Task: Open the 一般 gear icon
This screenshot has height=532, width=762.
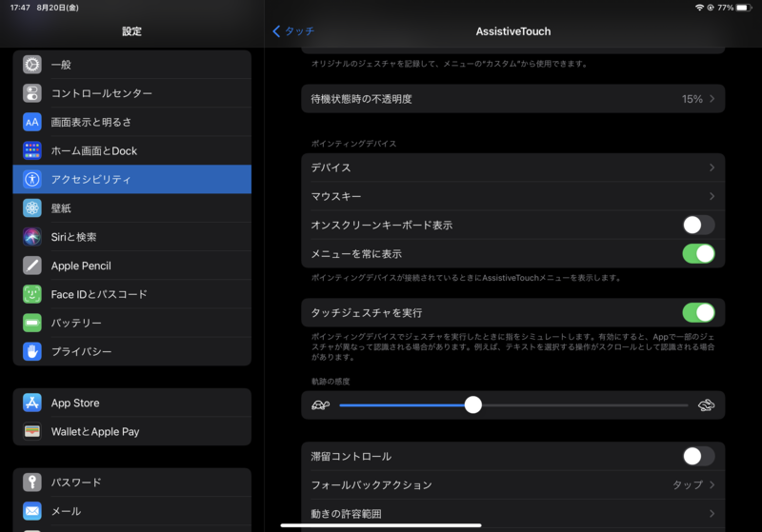Action: coord(32,65)
